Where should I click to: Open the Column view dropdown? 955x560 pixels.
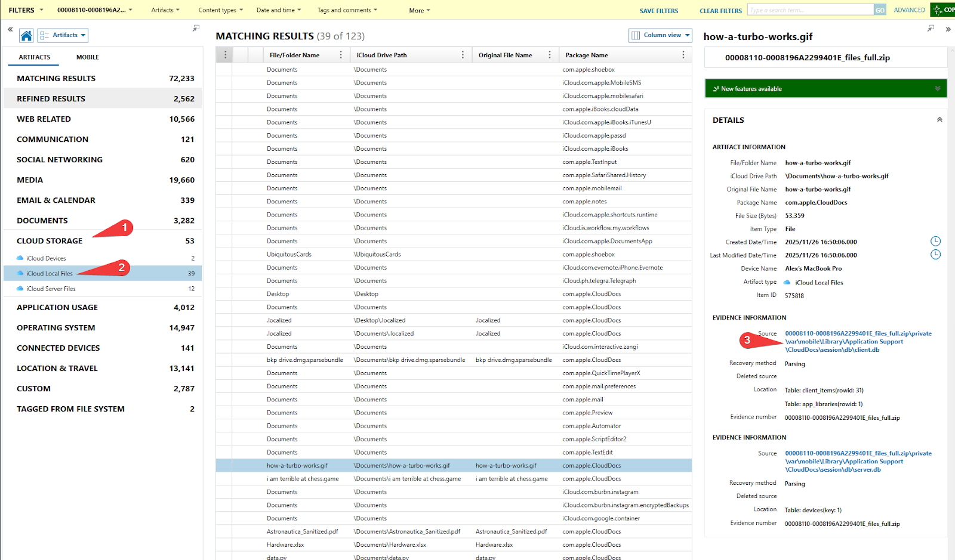660,35
